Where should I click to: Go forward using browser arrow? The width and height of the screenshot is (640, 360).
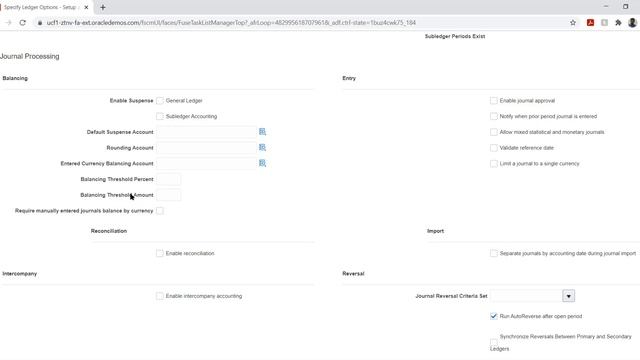8,23
